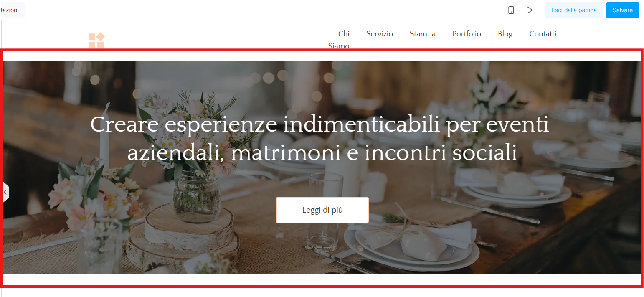Click the empty toolbar space left of the mobile icon

pos(292,10)
